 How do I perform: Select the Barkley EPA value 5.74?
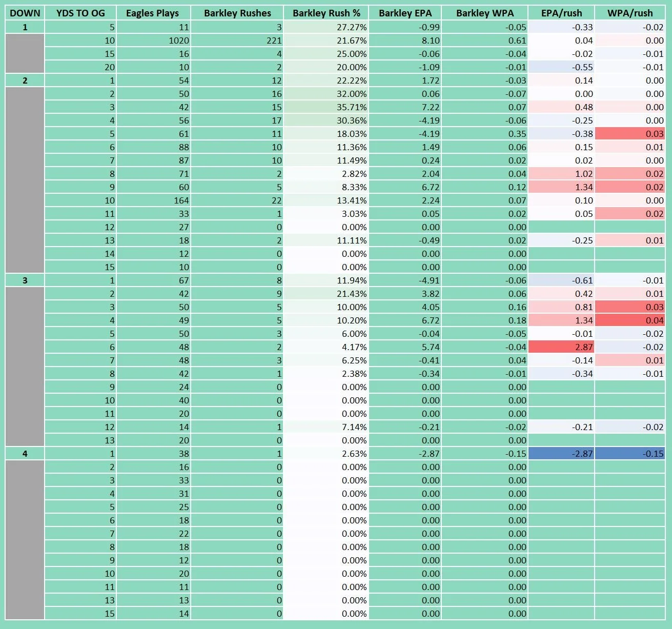coord(405,347)
